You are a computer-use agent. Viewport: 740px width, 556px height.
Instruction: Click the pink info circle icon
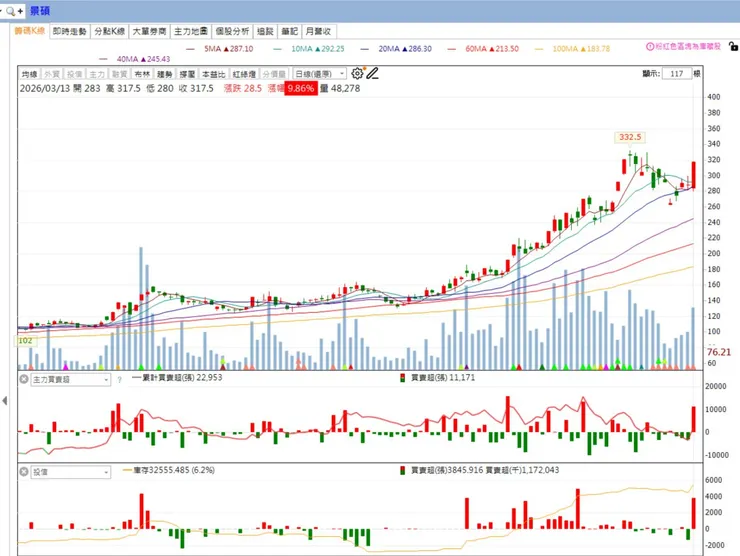click(x=650, y=46)
